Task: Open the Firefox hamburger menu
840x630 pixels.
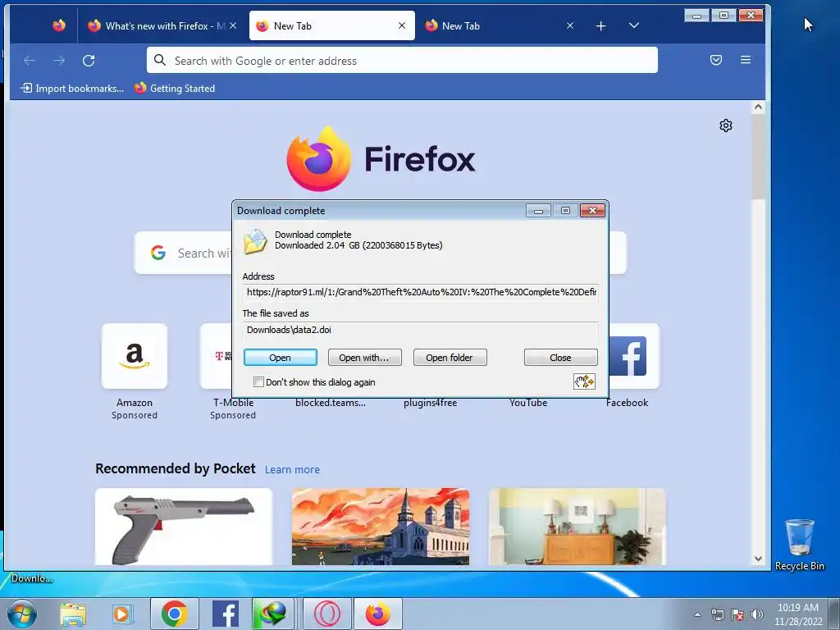Action: (x=745, y=60)
